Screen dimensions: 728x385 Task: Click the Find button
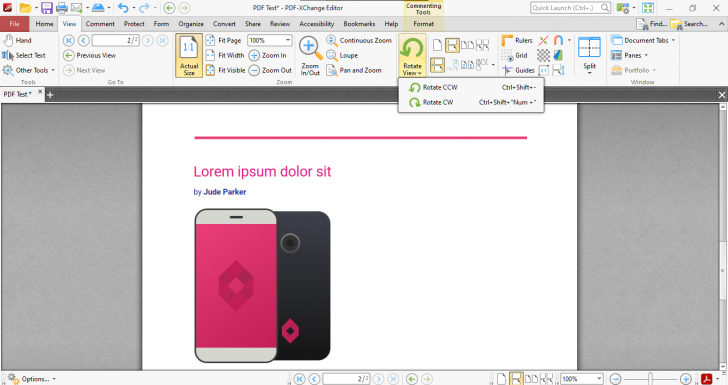pos(651,24)
